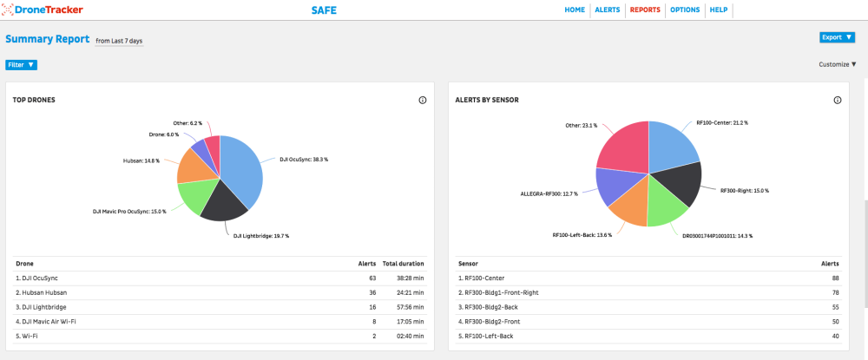Open the ALERTS section

click(608, 10)
